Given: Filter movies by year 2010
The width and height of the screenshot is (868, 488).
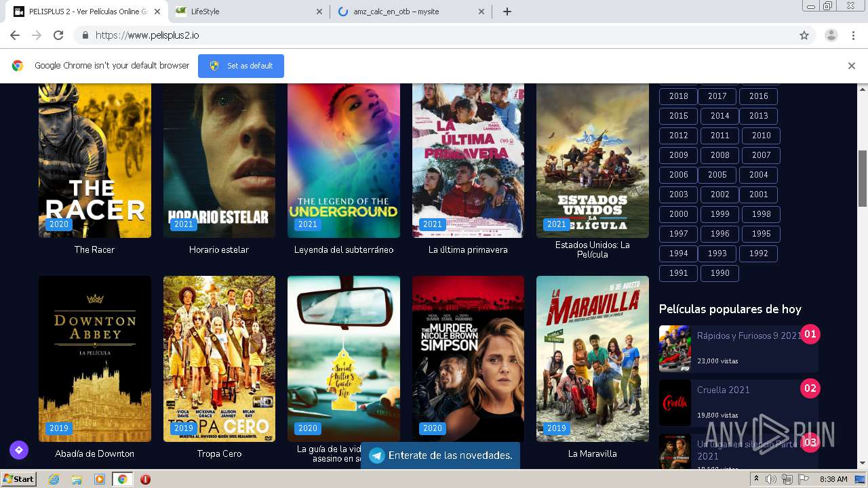Looking at the screenshot, I should (761, 136).
